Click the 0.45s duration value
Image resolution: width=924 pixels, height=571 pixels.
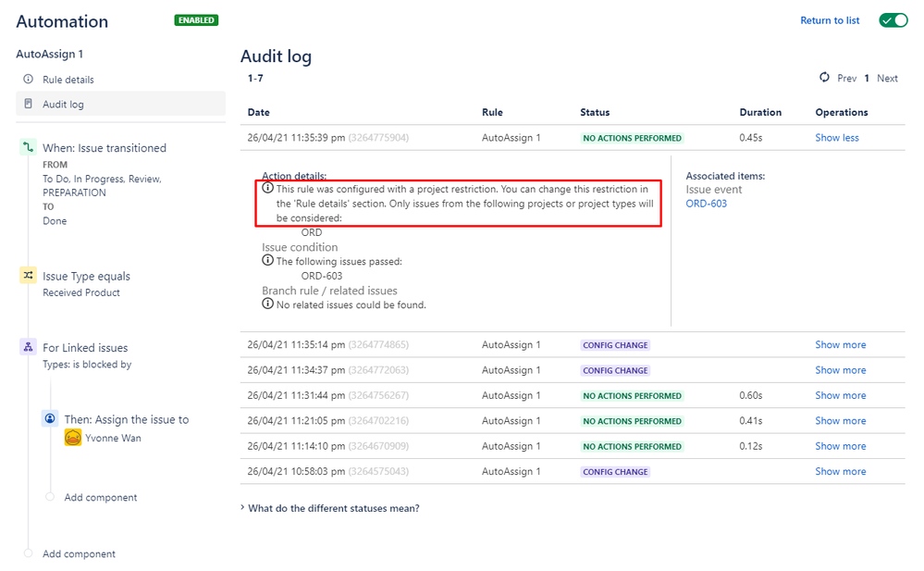(x=751, y=138)
